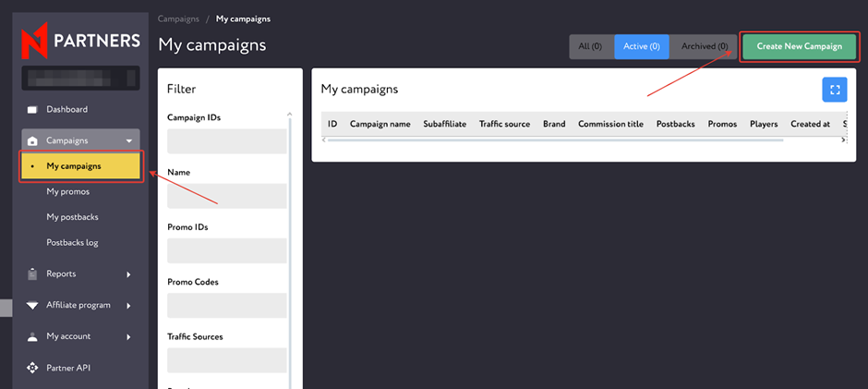Expand the Reports submenu arrow
Screen dimensions: 868x389
128,274
